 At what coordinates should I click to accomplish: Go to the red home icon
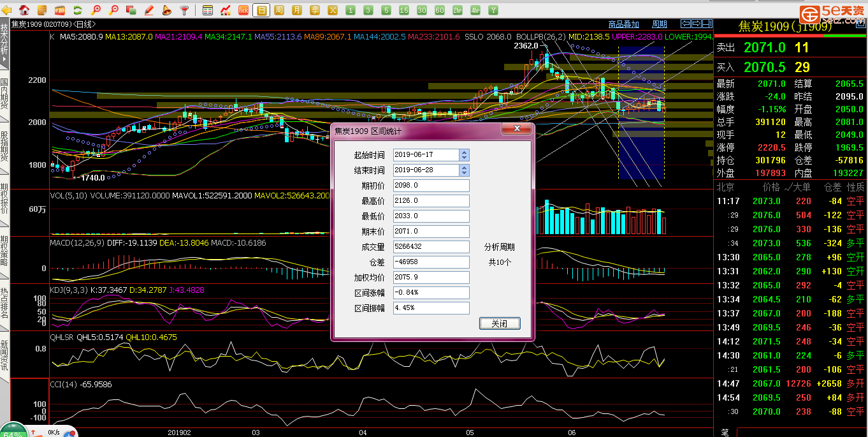(x=24, y=10)
